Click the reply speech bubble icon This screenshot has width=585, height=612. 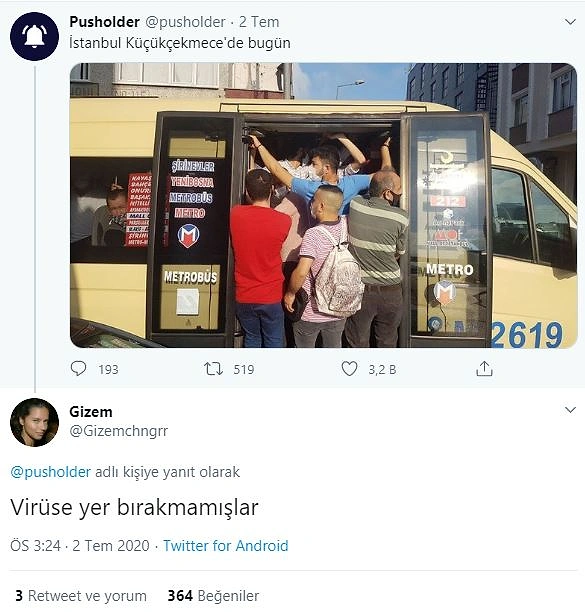pyautogui.click(x=78, y=368)
